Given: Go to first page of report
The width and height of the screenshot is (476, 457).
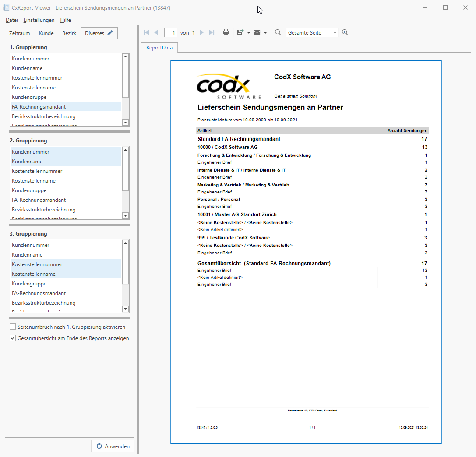Looking at the screenshot, I should click(x=146, y=32).
